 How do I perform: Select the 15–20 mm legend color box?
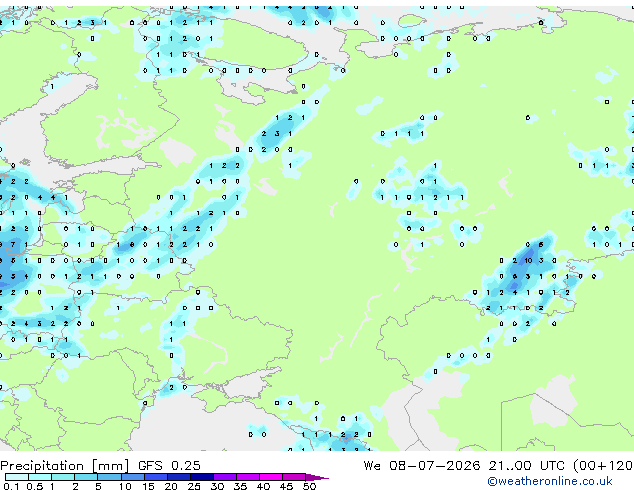(x=155, y=477)
